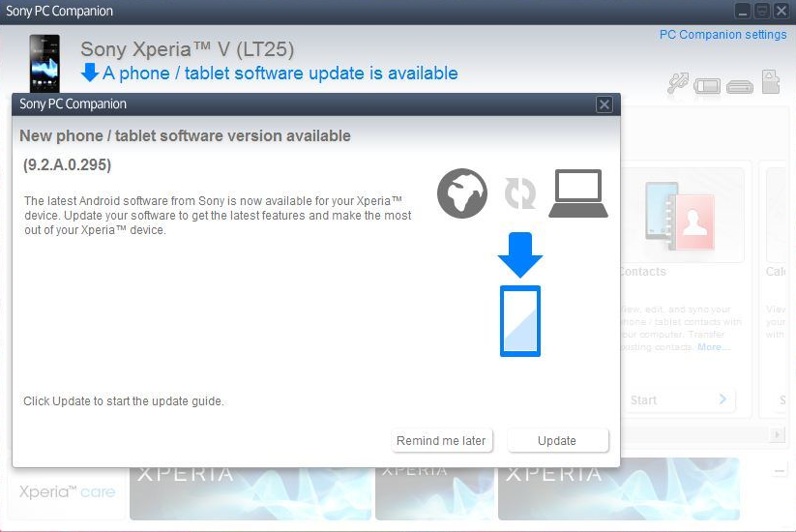
Task: Click the laptop computer icon
Action: tap(577, 193)
